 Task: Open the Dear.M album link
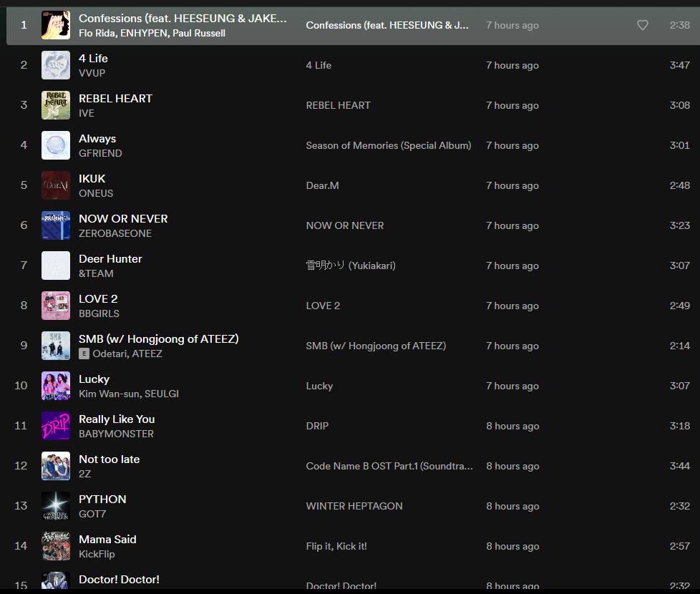(x=322, y=185)
